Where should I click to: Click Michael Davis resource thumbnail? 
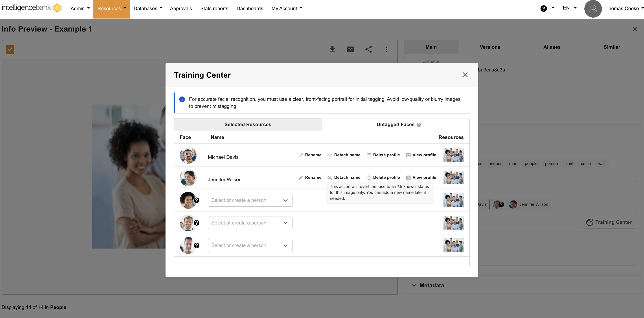(x=453, y=155)
